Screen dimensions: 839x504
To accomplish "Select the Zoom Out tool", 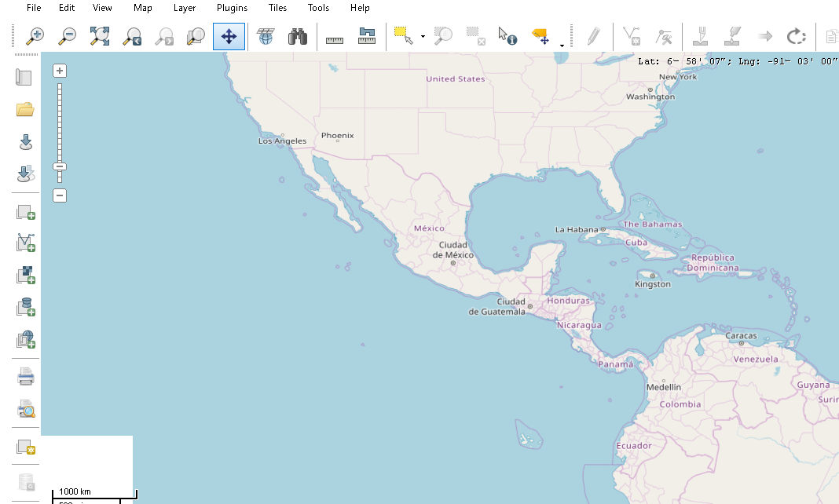I will (68, 36).
